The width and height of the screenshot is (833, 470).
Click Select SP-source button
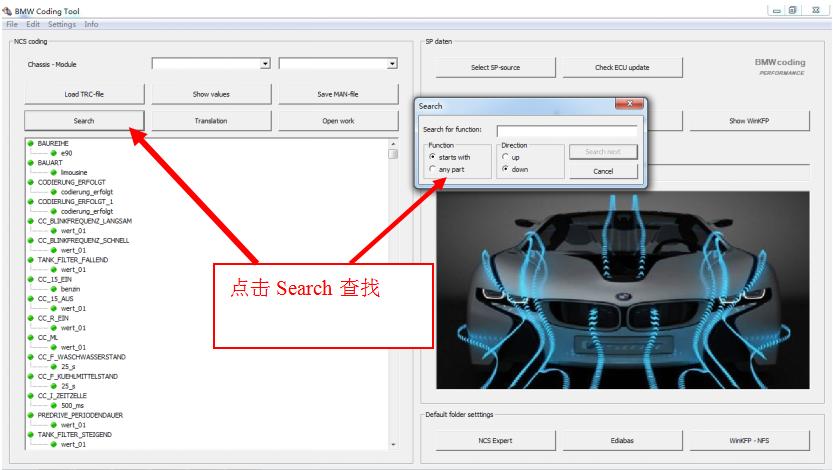(x=495, y=67)
